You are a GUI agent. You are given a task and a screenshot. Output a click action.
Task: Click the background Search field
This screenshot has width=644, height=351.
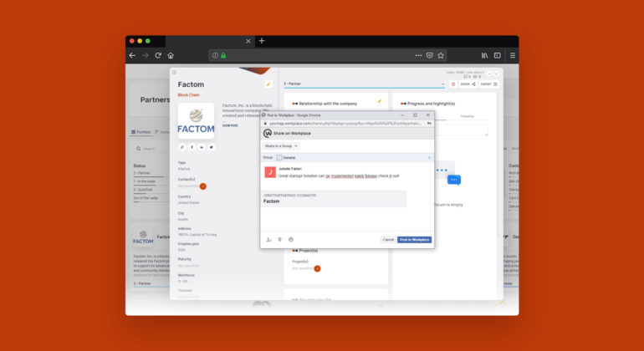click(x=152, y=149)
